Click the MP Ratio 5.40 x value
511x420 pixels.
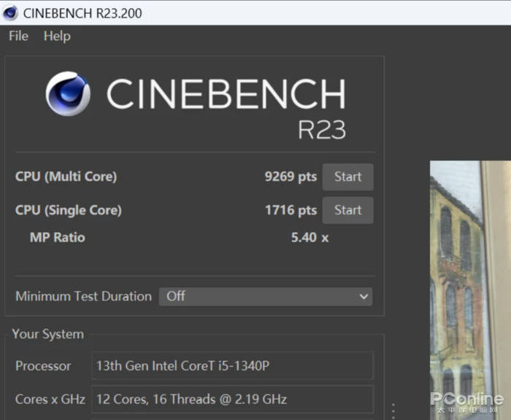[310, 237]
